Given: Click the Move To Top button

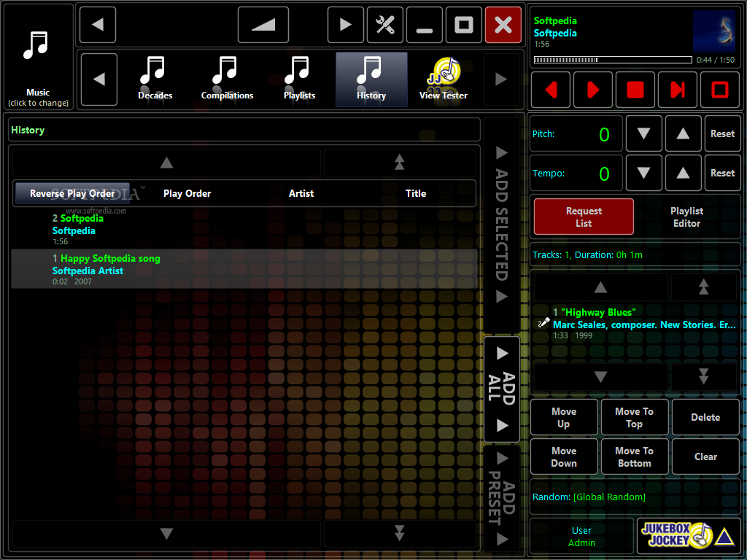Looking at the screenshot, I should [635, 417].
